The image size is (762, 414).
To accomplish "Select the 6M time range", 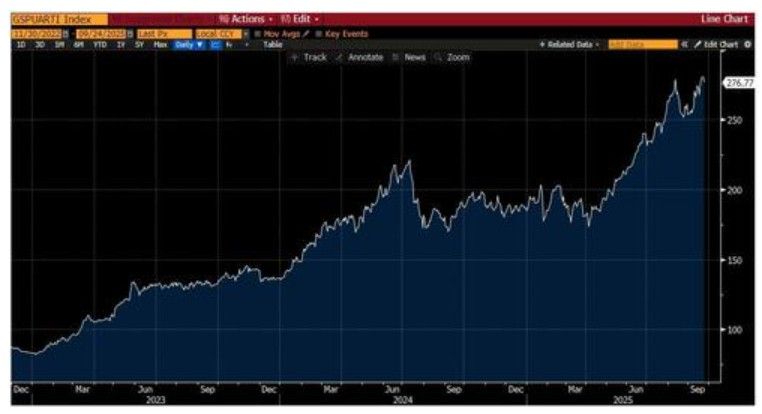I will point(78,45).
